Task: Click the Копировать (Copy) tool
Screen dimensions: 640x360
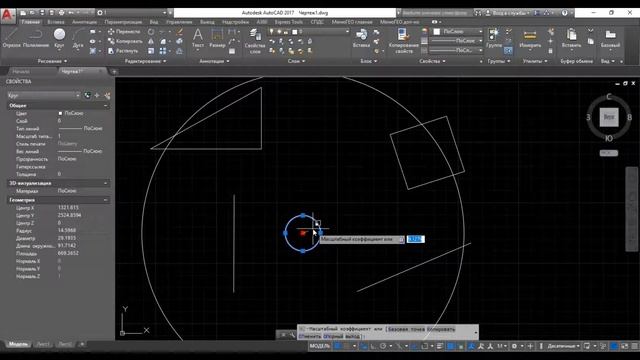Action: coord(125,41)
